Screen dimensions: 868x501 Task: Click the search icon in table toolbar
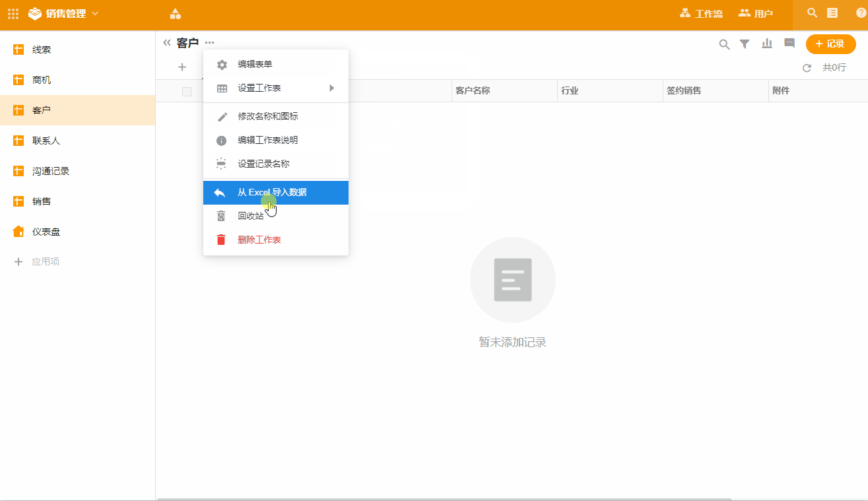tap(724, 44)
